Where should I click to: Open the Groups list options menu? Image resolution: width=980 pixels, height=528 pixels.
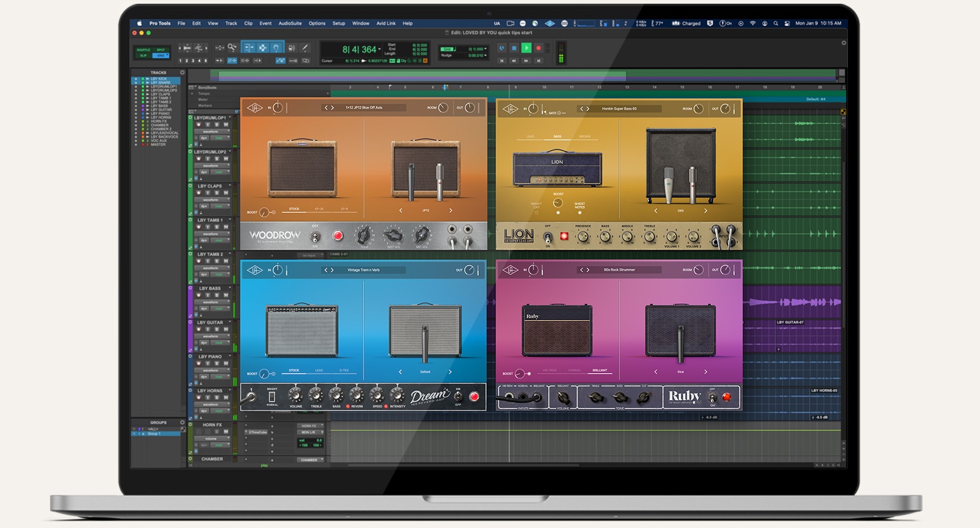coord(182,422)
